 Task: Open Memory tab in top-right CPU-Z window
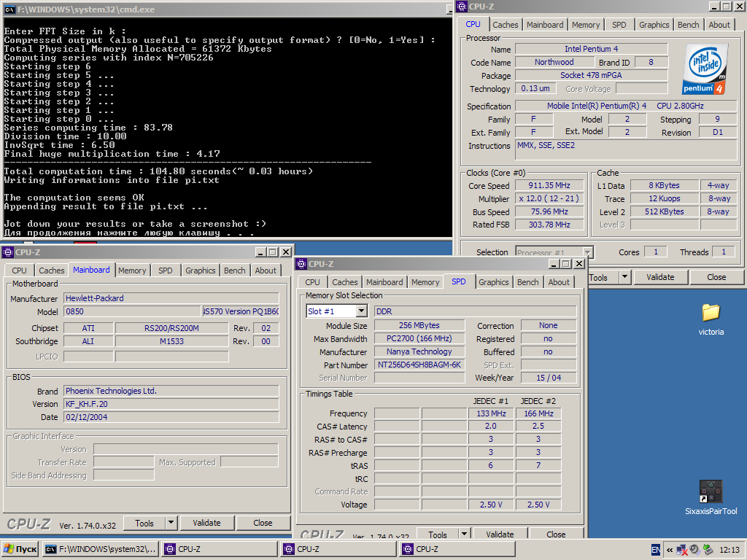tap(586, 25)
